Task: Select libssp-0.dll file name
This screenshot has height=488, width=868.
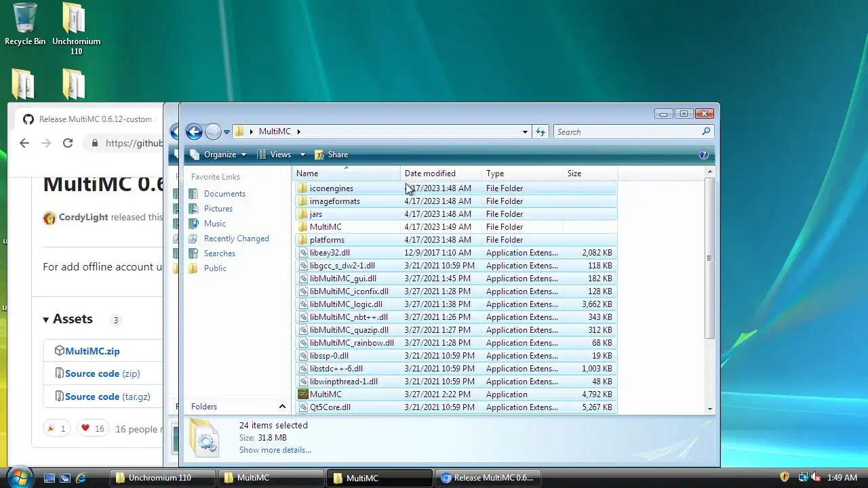Action: click(x=329, y=356)
